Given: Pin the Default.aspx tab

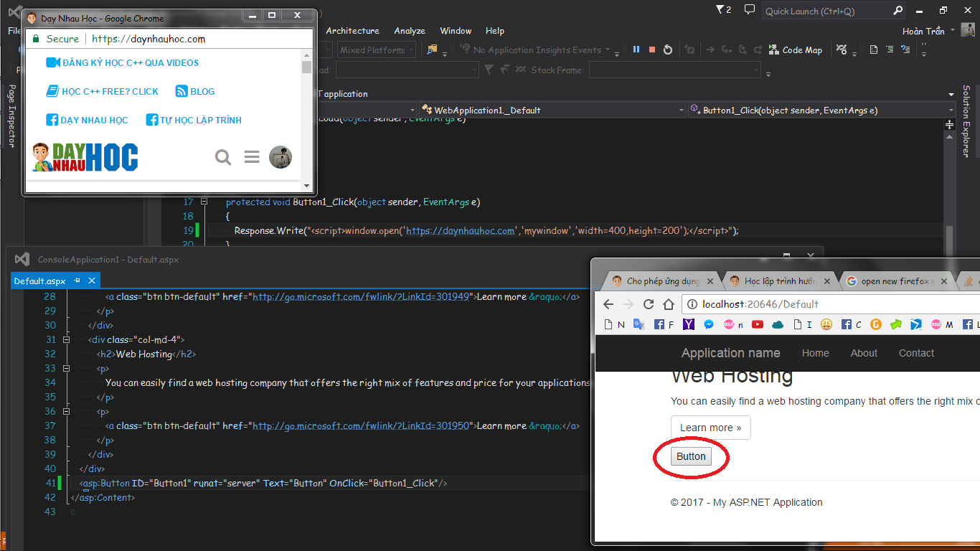Looking at the screenshot, I should (77, 281).
